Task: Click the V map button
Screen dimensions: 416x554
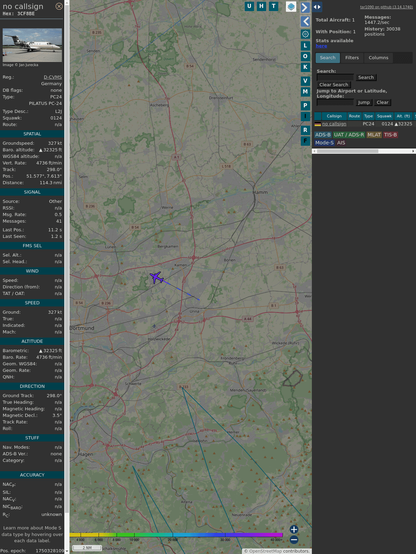Action: point(305,81)
